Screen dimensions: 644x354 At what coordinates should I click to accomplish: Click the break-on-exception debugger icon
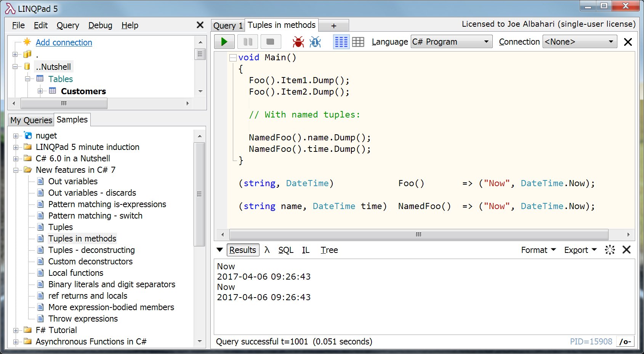(315, 42)
